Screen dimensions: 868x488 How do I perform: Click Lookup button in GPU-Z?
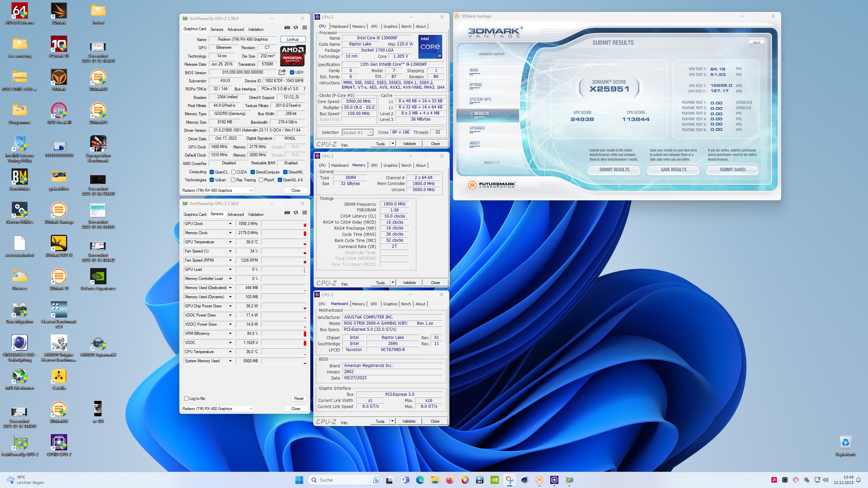(x=293, y=39)
